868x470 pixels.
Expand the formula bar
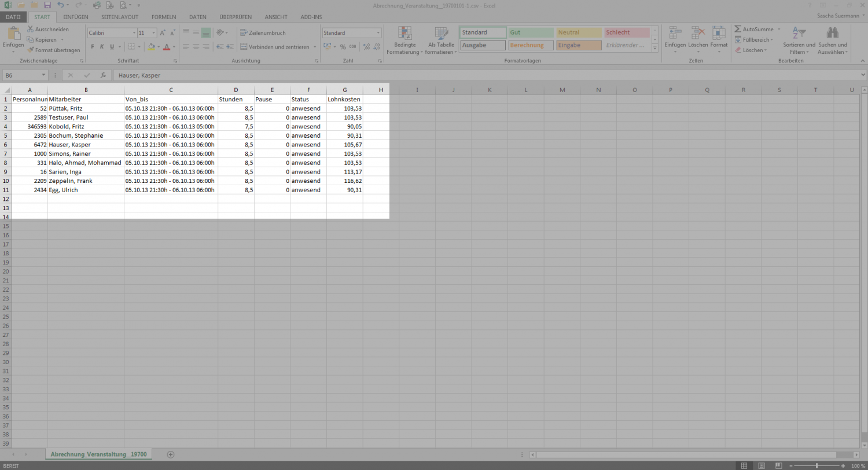(863, 75)
